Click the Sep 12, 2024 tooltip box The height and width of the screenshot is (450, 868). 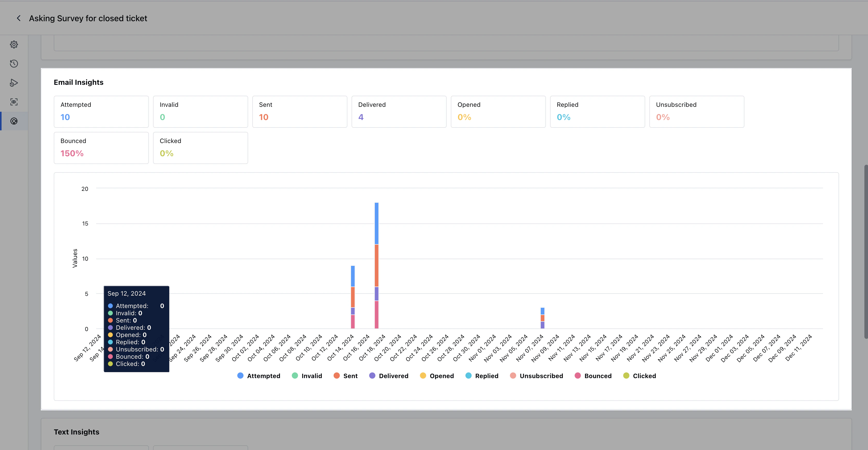136,329
